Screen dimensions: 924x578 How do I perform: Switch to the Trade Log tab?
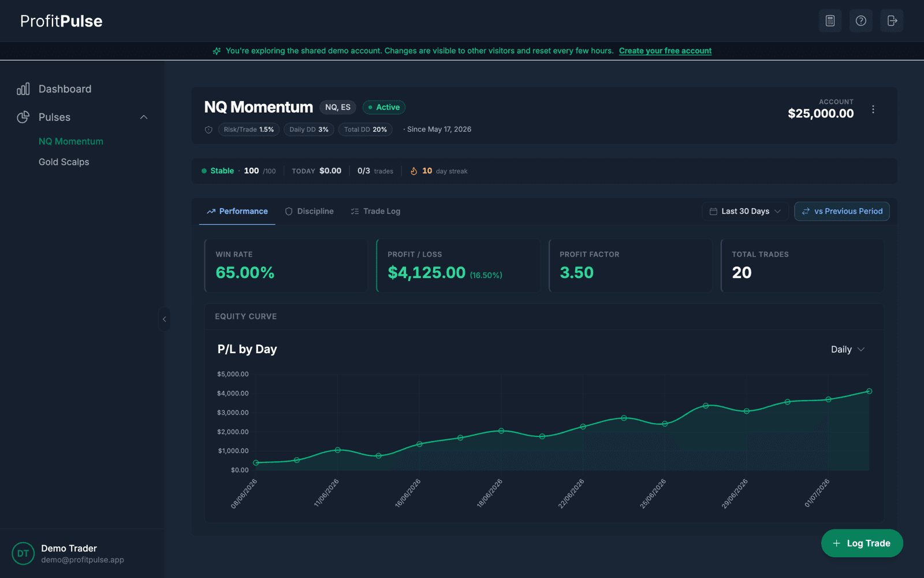click(375, 211)
